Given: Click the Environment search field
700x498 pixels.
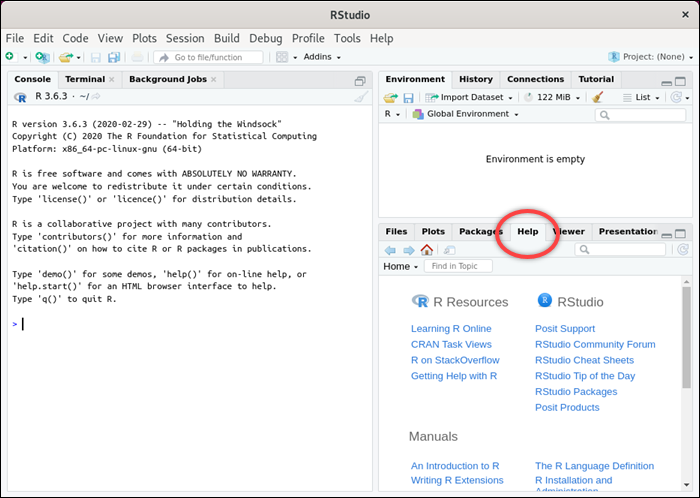Looking at the screenshot, I should [641, 115].
